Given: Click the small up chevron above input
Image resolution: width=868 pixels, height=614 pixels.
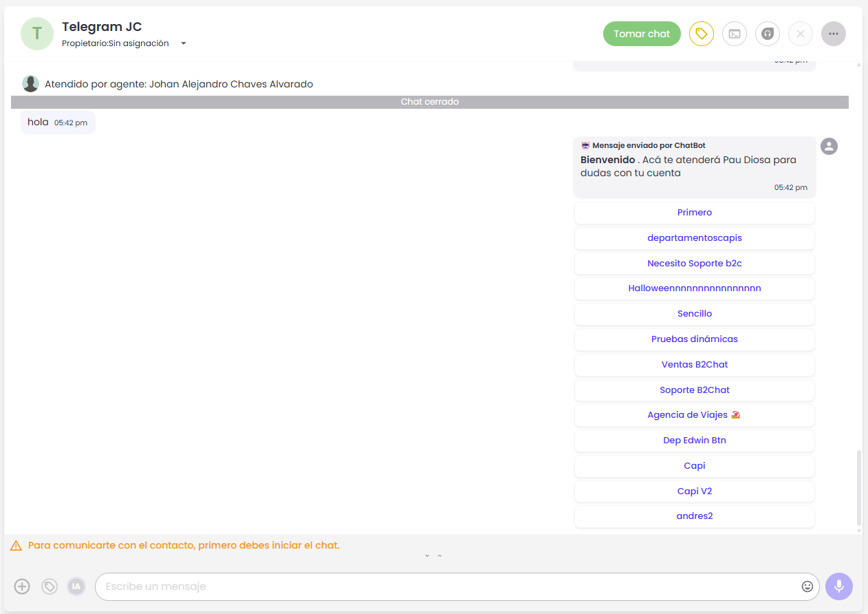Looking at the screenshot, I should tap(440, 555).
